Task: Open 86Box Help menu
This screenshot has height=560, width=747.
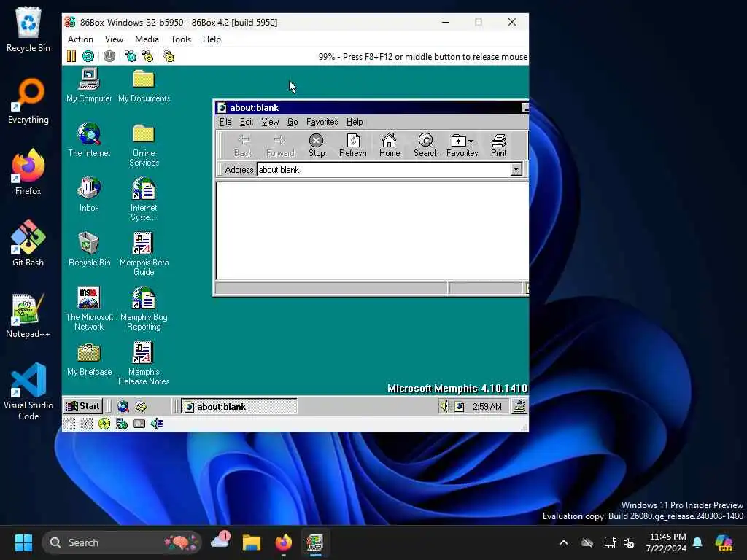Action: (x=212, y=39)
